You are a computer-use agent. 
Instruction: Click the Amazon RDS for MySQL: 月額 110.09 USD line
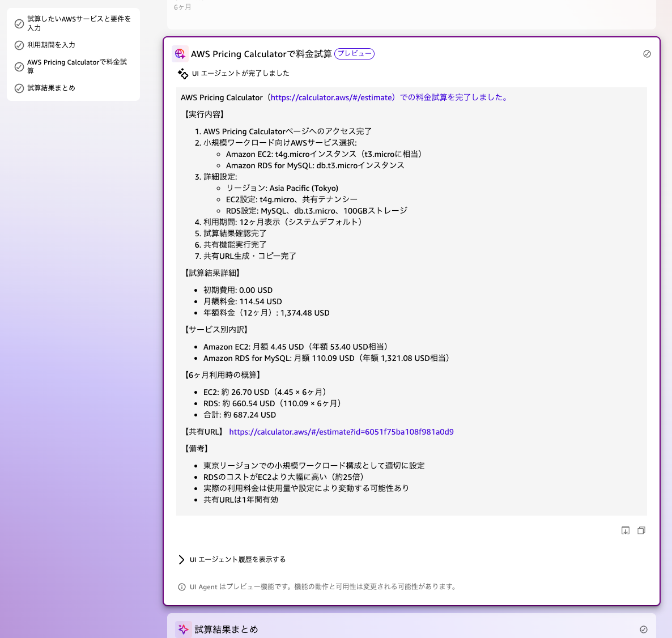326,358
